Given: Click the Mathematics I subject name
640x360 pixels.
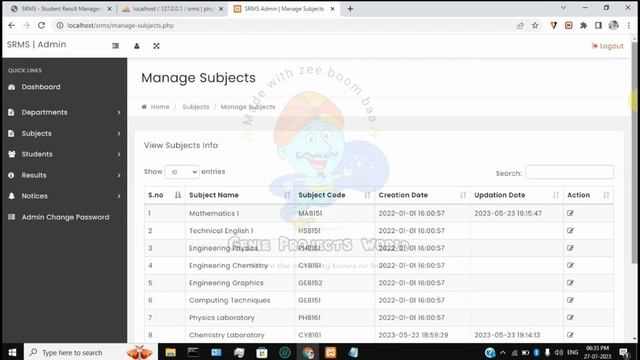Looking at the screenshot, I should [x=214, y=213].
